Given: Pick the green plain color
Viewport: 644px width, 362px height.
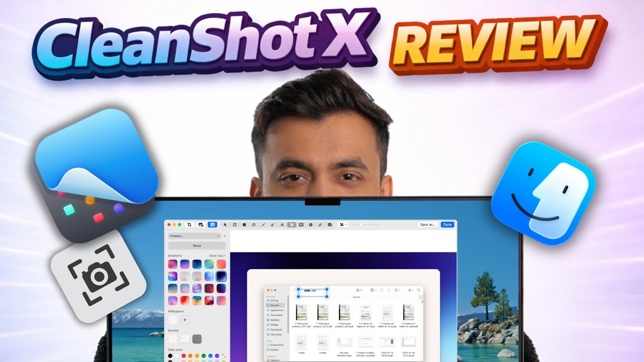Looking at the screenshot, I should (204, 356).
